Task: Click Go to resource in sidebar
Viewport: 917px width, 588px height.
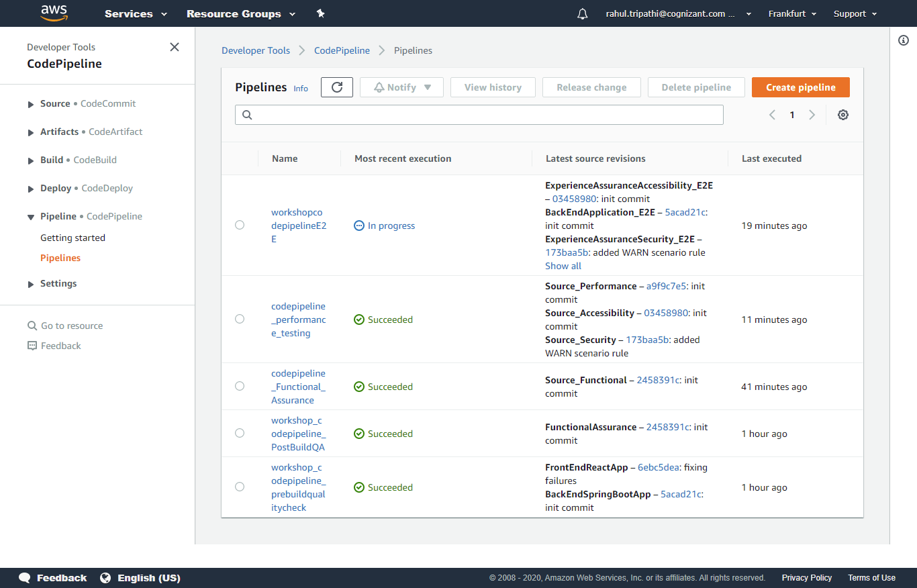Action: [72, 326]
